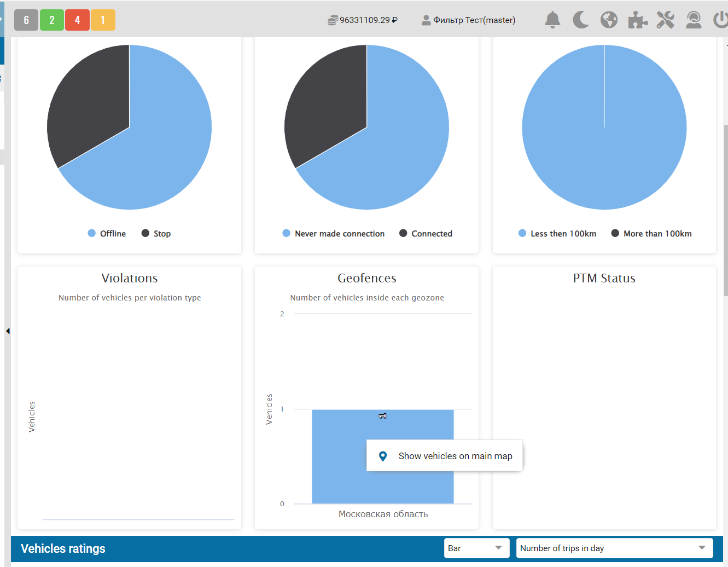Collapse the left panel with black arrow

point(8,331)
